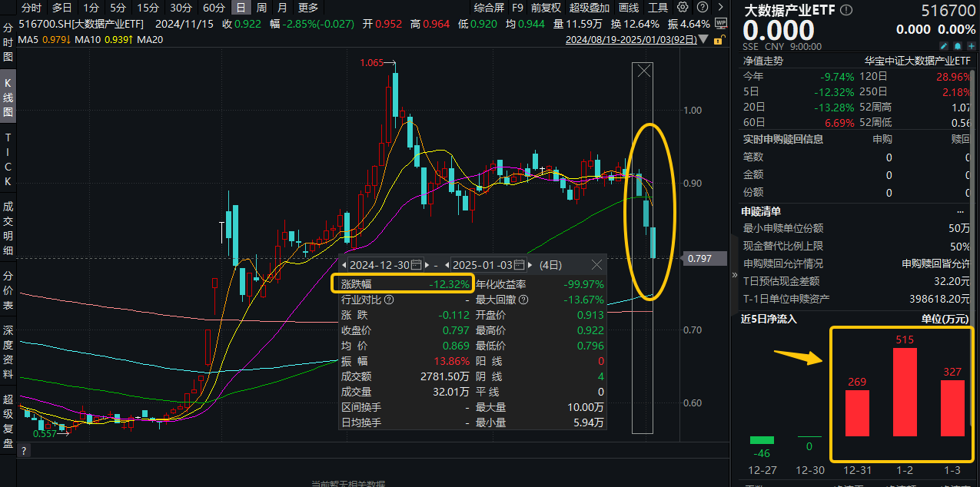Open the 工具 tools icon
The height and width of the screenshot is (487, 980).
click(658, 8)
